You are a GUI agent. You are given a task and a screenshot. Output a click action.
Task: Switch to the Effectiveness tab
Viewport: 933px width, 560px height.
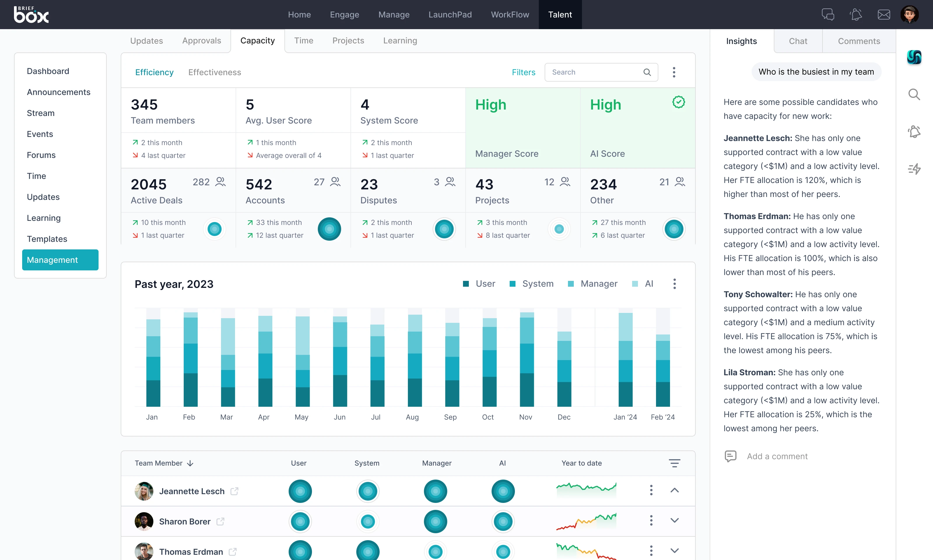(x=215, y=72)
